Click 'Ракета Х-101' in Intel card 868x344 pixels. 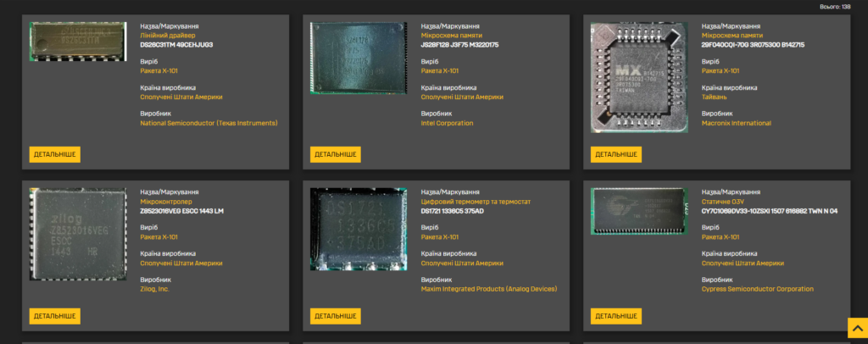click(x=440, y=71)
